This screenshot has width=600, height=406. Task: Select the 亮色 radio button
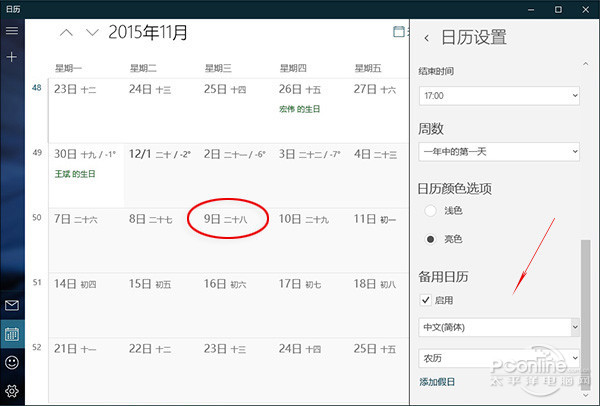[x=430, y=239]
